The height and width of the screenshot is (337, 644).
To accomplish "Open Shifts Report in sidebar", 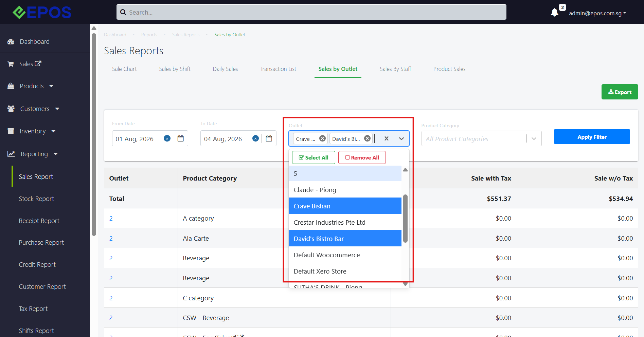I will 36,331.
